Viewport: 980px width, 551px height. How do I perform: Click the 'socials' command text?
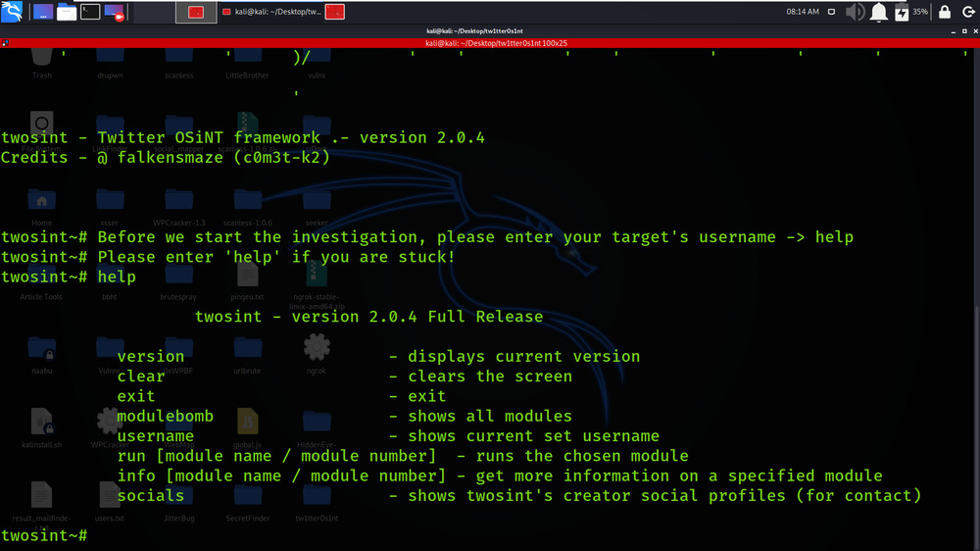(x=151, y=496)
